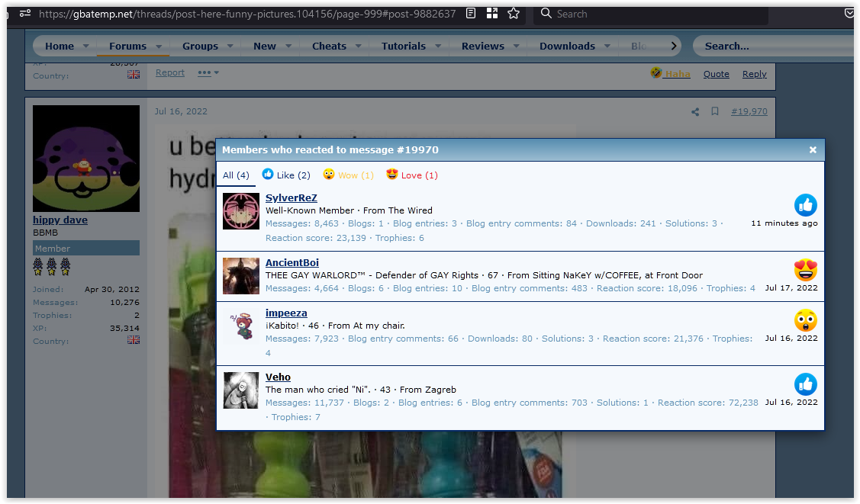
Task: Open the Home nav item
Action: 60,46
